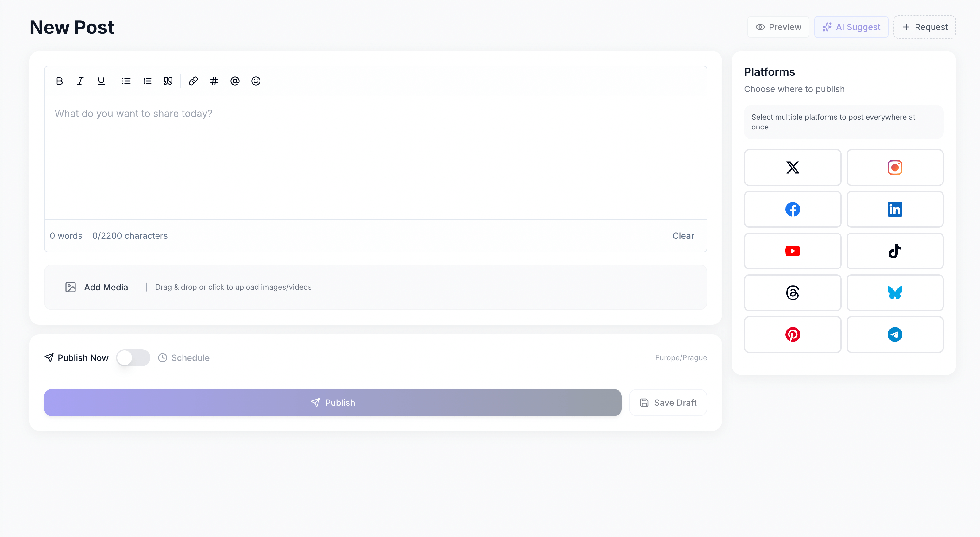Viewport: 980px width, 537px height.
Task: Insert an @ mention
Action: point(235,81)
